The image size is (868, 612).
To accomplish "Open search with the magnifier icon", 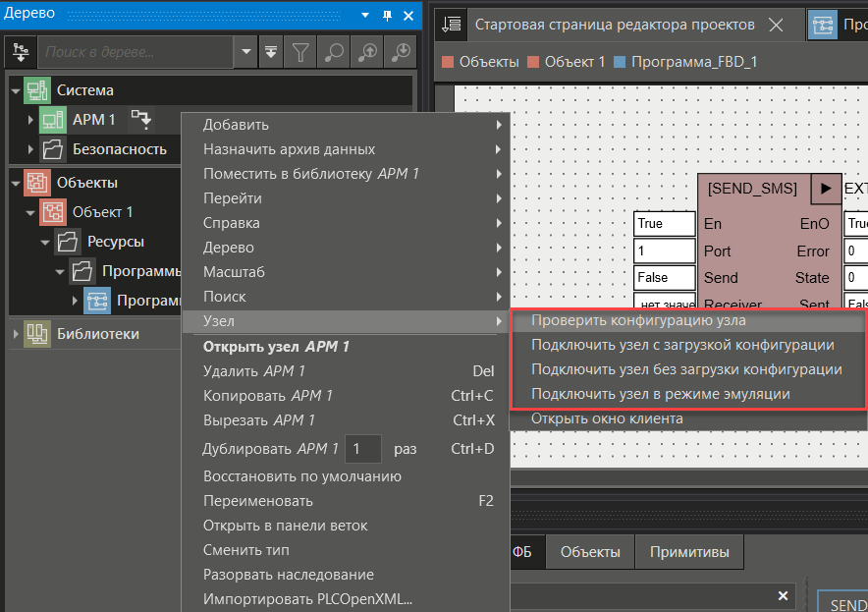I will coord(334,50).
